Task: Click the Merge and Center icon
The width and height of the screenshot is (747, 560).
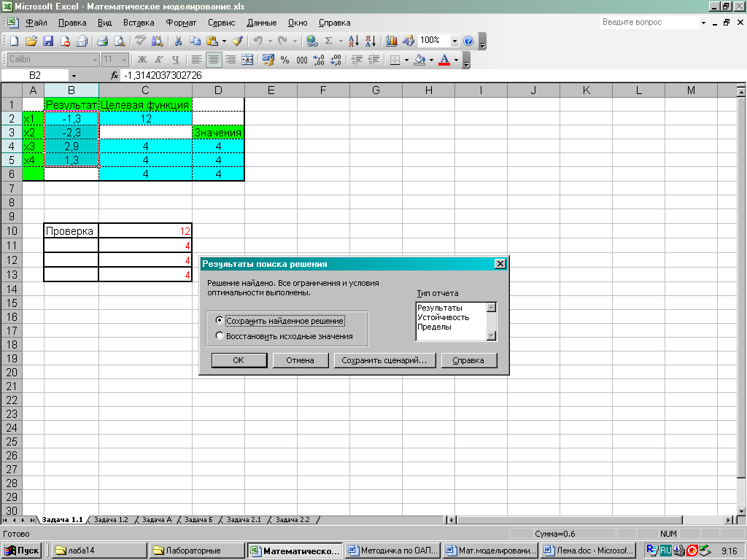Action: [247, 60]
